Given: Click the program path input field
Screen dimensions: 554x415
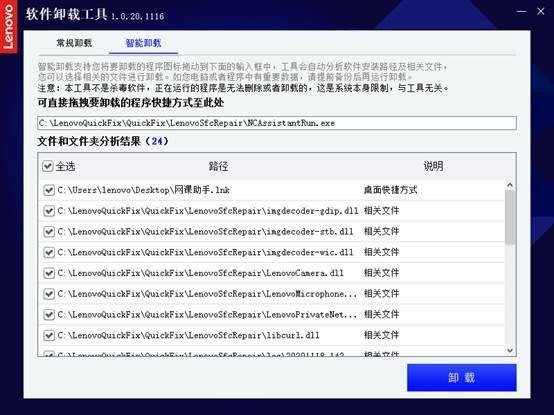Looking at the screenshot, I should coord(277,123).
